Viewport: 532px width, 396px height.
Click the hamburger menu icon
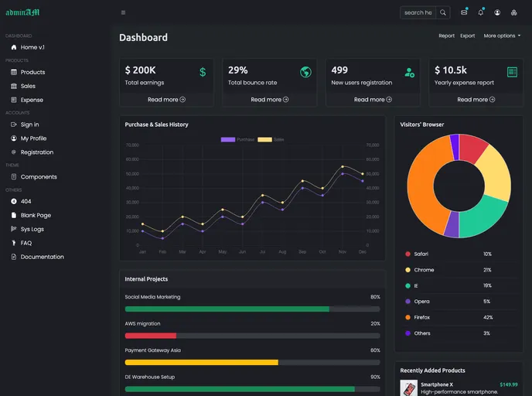[123, 12]
